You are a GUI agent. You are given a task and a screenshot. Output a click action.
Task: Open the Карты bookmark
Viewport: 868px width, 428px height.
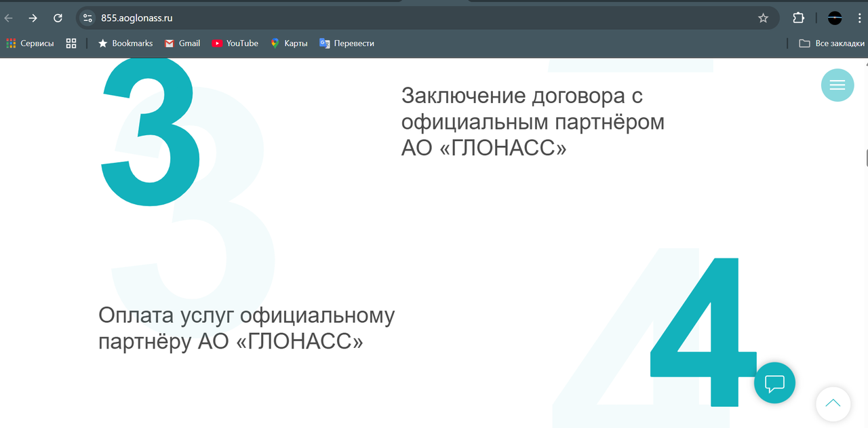coord(289,43)
